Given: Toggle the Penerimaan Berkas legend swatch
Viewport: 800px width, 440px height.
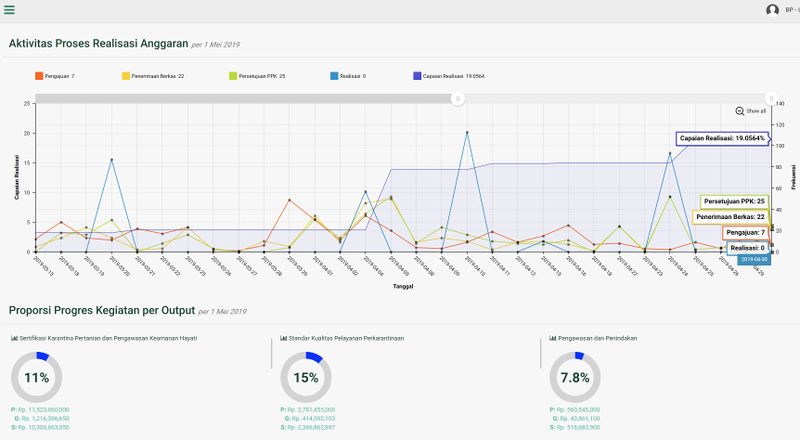Looking at the screenshot, I should 126,76.
